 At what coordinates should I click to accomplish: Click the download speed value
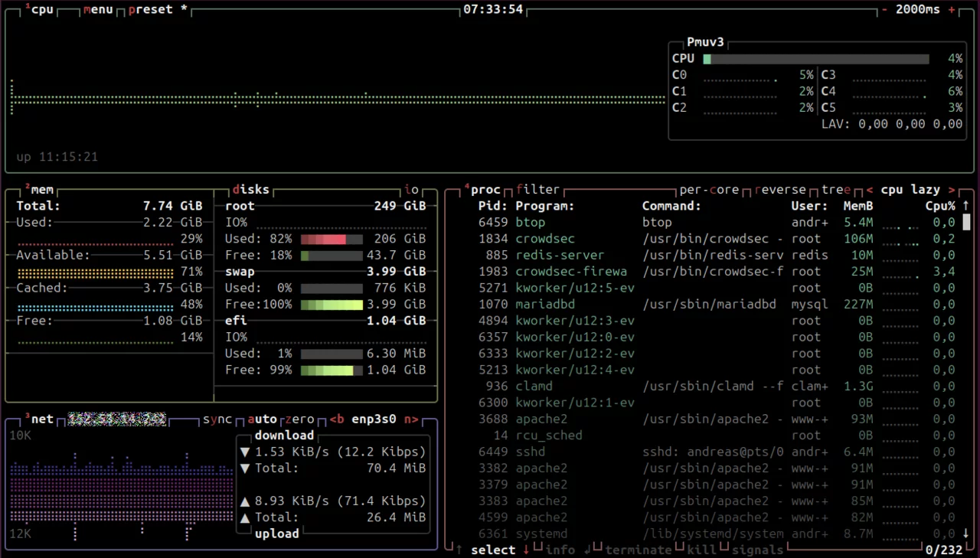click(341, 452)
